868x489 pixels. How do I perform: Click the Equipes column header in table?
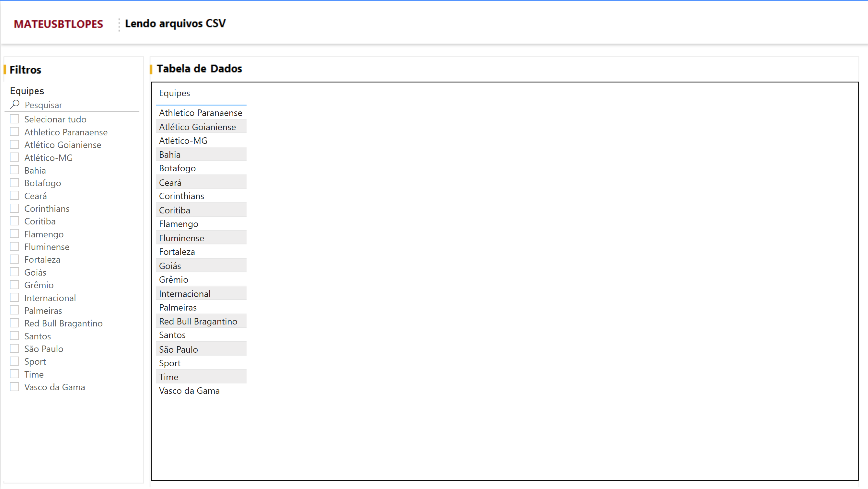(174, 93)
